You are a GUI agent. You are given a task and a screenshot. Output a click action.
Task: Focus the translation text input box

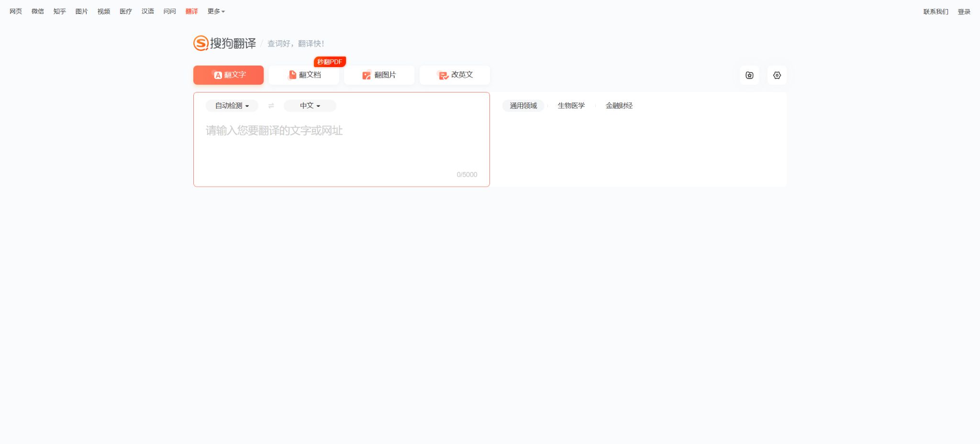point(342,144)
